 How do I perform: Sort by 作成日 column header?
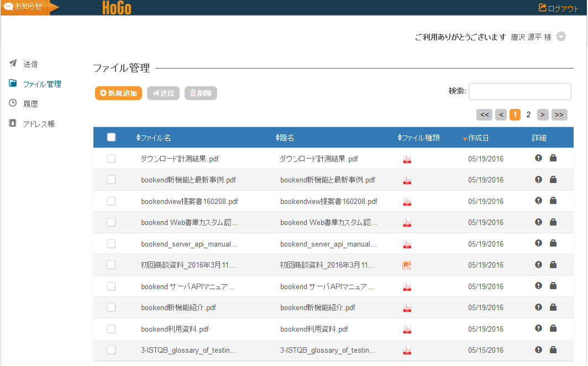pos(477,138)
